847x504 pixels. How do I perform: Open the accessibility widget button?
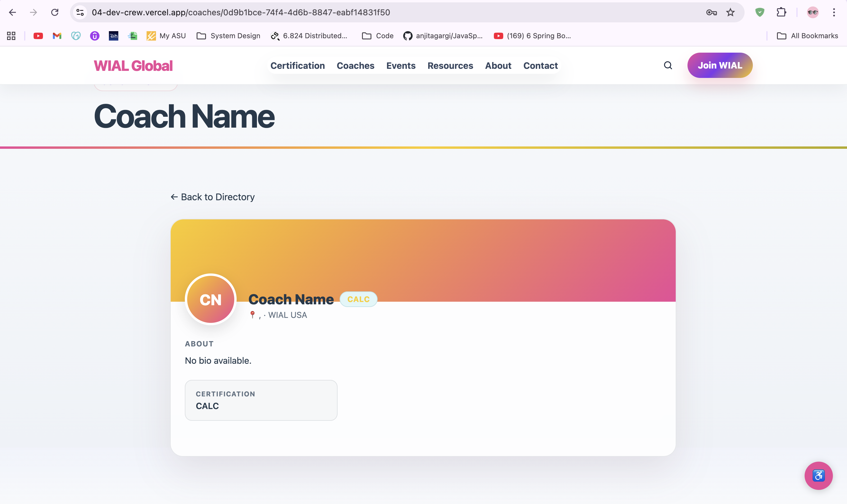[x=818, y=475]
